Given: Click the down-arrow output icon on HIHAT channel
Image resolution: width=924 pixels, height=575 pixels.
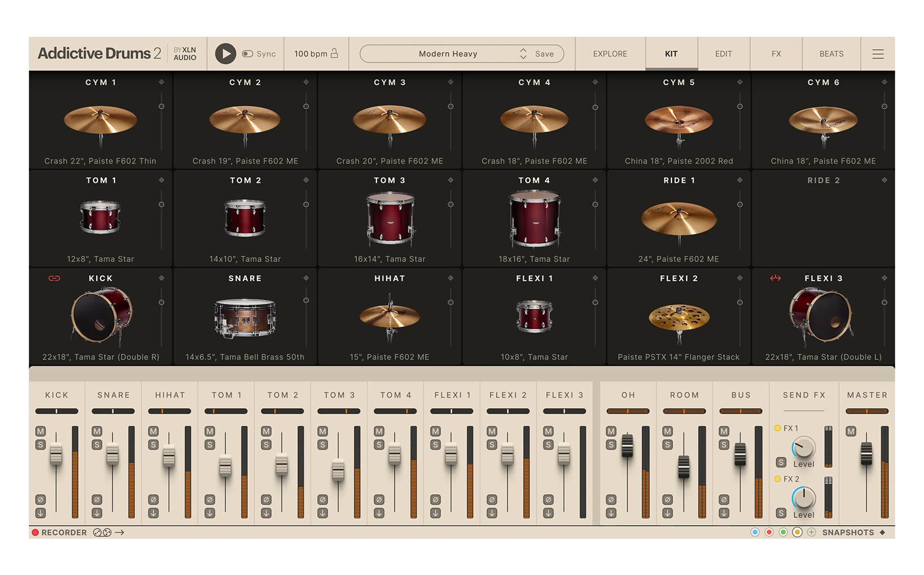Looking at the screenshot, I should [153, 513].
